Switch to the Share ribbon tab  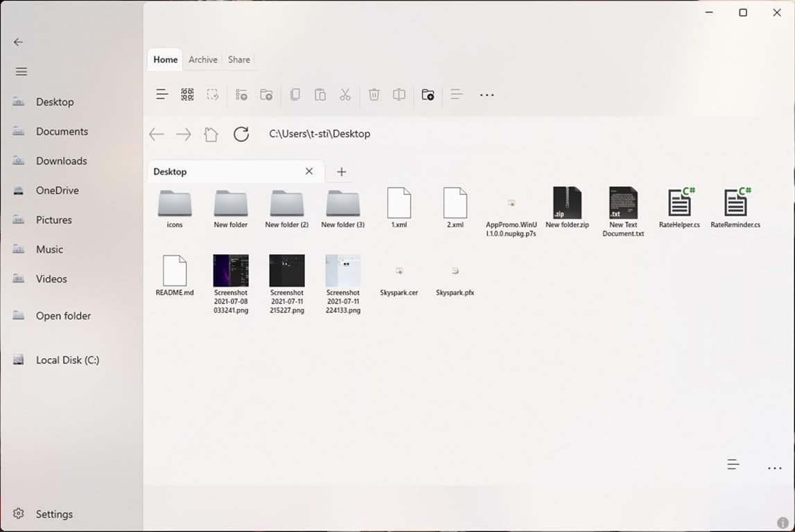238,60
